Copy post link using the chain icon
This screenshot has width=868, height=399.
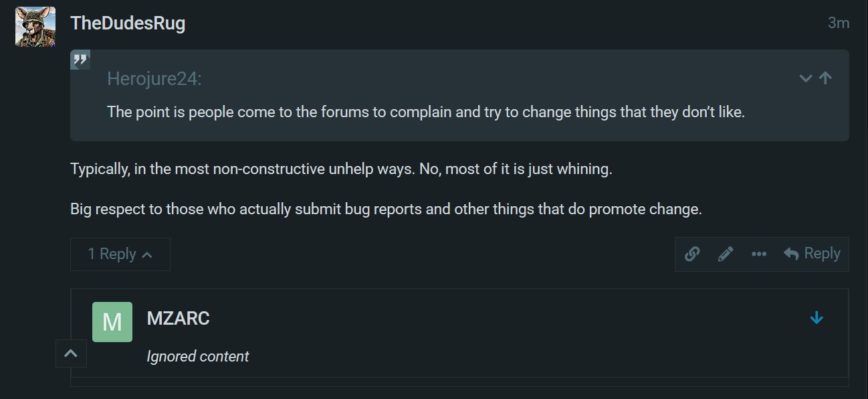tap(692, 254)
